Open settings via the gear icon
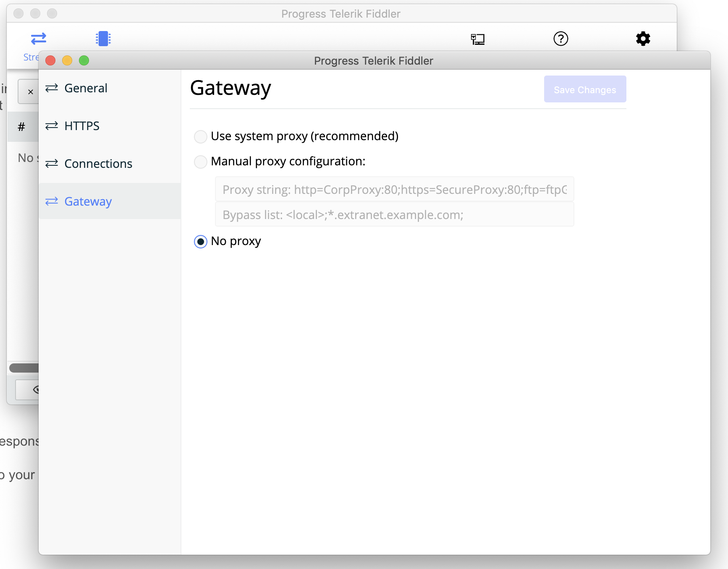 642,39
